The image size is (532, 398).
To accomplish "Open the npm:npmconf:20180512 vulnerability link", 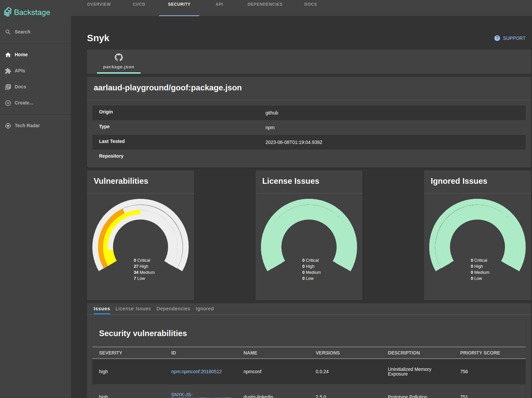I will pyautogui.click(x=196, y=372).
